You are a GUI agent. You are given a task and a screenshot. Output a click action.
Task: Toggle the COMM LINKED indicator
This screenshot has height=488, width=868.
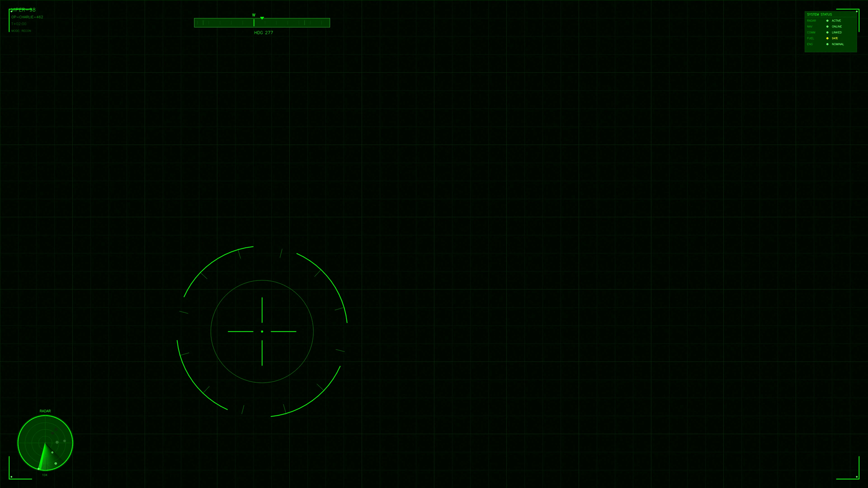pos(828,32)
